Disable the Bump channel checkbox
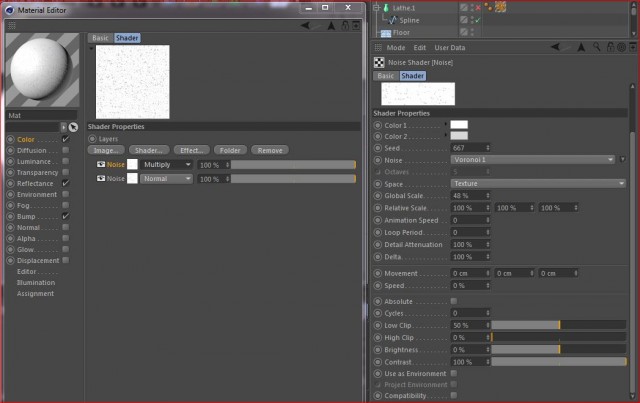Image resolution: width=640 pixels, height=403 pixels. [65, 216]
